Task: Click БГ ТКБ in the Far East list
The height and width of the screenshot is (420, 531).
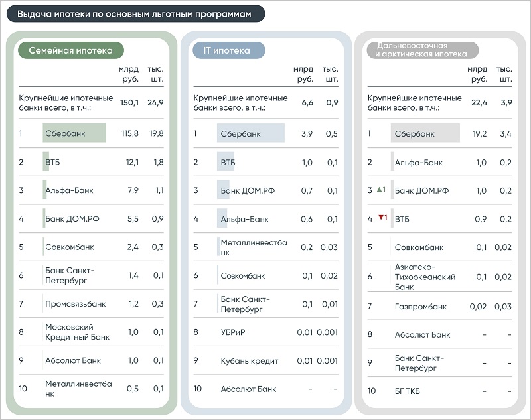Action: (x=407, y=391)
